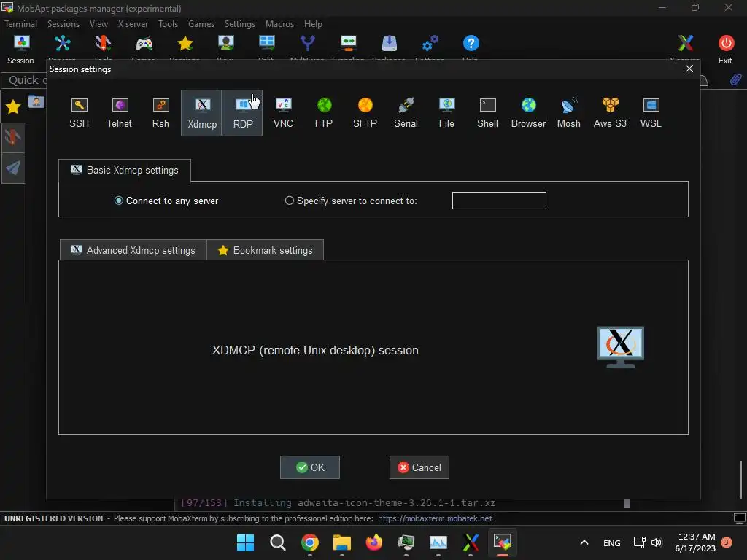The width and height of the screenshot is (747, 560).
Task: Switch to the RDP session type
Action: (x=242, y=113)
